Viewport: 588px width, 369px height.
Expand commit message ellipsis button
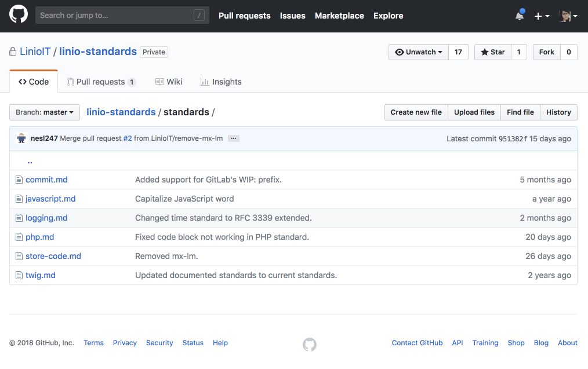coord(234,138)
